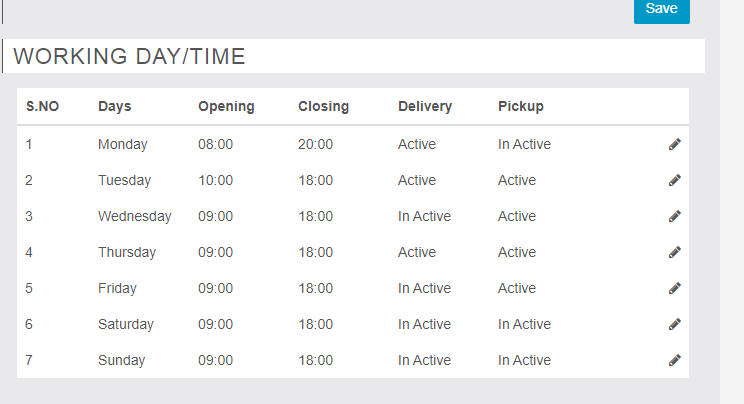Image resolution: width=744 pixels, height=404 pixels.
Task: Open edit for Wednesday working hours
Action: click(x=675, y=216)
